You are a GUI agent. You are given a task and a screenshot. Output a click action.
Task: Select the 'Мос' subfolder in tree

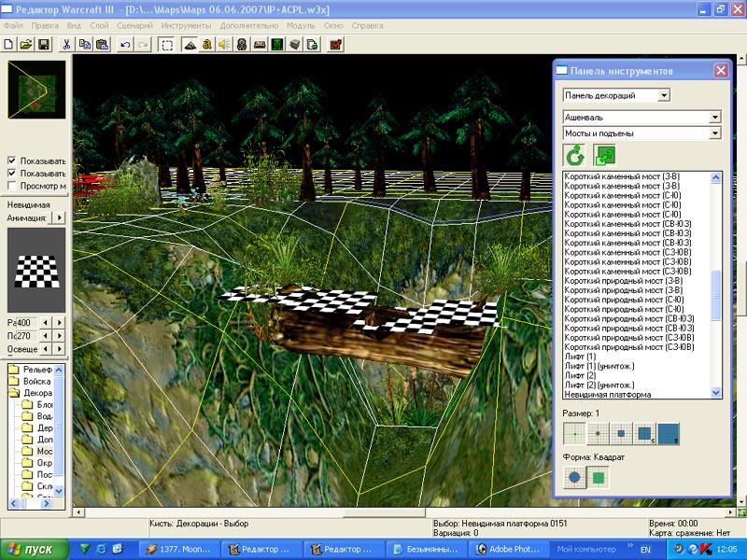coord(38,451)
